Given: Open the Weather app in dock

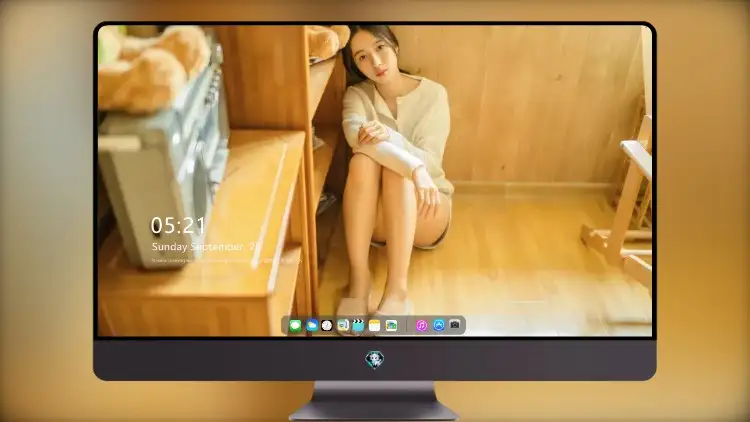Looking at the screenshot, I should click(311, 325).
